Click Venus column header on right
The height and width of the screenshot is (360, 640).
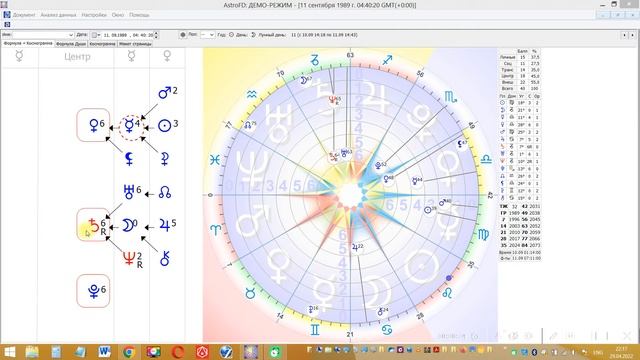pos(167,56)
